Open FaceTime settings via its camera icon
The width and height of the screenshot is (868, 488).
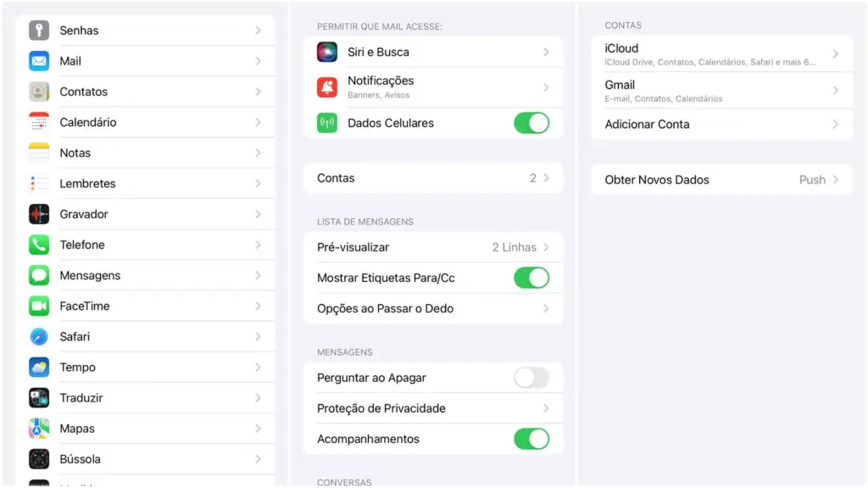point(37,306)
